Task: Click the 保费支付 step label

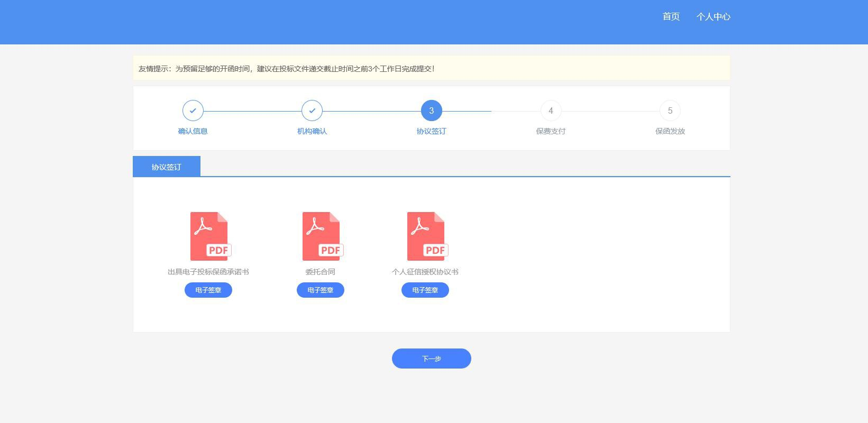Action: click(x=551, y=131)
